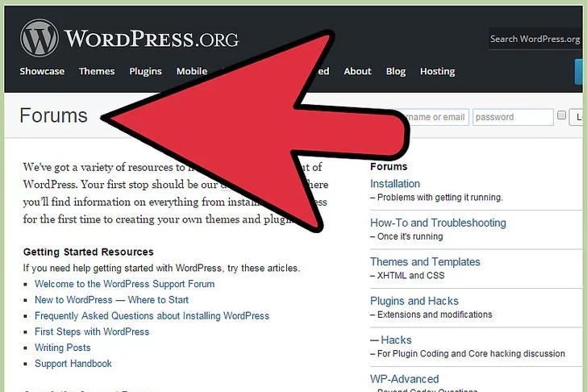The height and width of the screenshot is (392, 587).
Task: Open the Hosting menu item
Action: pyautogui.click(x=437, y=71)
